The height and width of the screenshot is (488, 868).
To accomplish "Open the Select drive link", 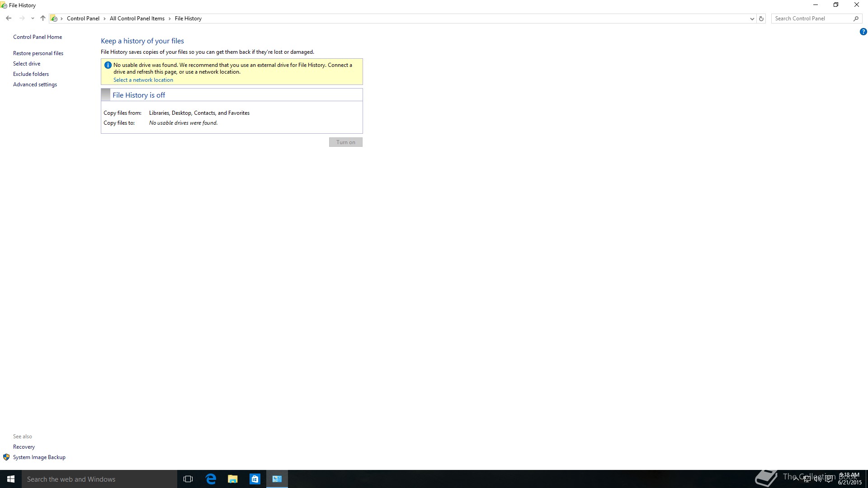I will click(27, 64).
